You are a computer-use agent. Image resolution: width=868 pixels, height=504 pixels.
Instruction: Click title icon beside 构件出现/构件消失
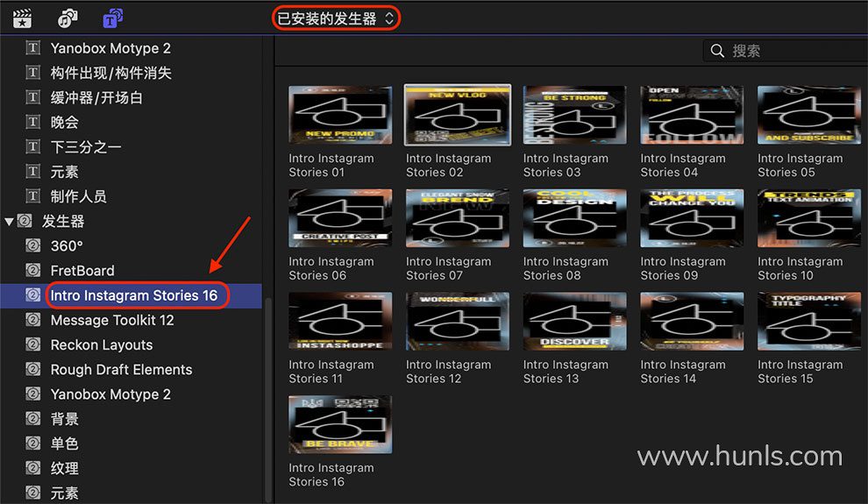[33, 73]
